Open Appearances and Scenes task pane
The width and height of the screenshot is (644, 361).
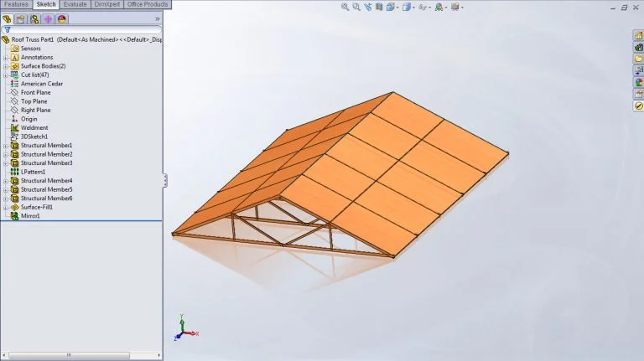(638, 82)
